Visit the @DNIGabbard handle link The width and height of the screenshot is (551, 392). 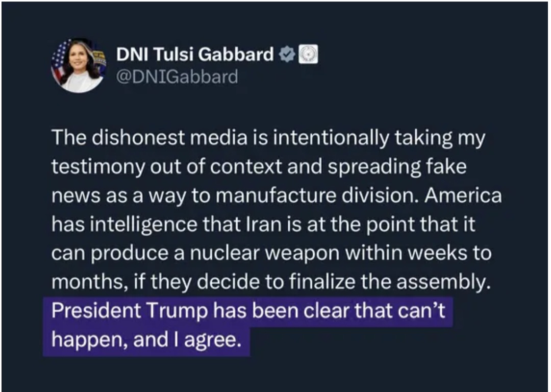point(177,77)
